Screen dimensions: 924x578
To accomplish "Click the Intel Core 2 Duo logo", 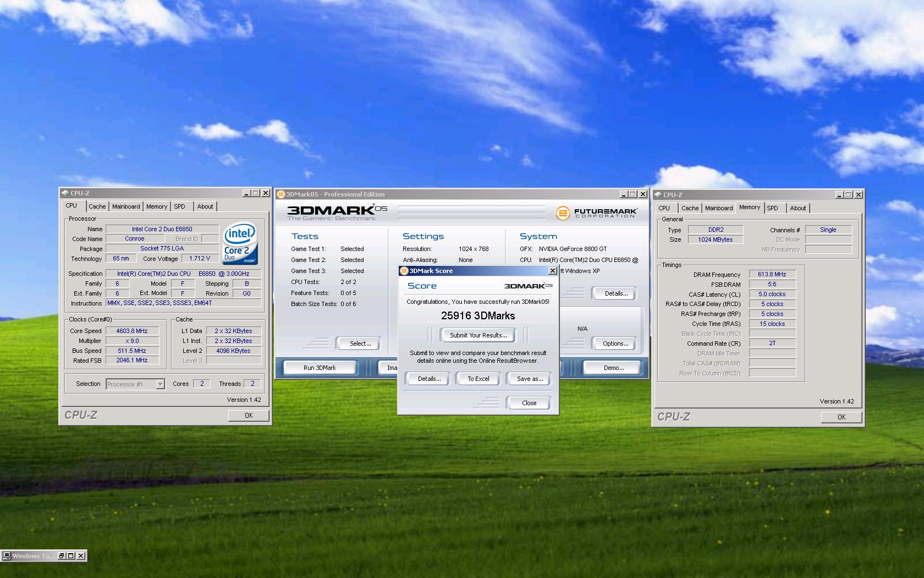I will pos(240,243).
